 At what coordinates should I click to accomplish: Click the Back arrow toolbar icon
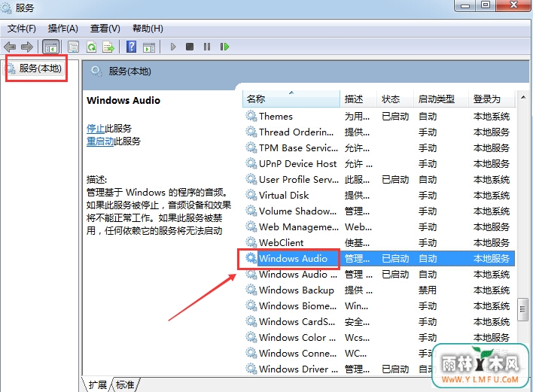pyautogui.click(x=10, y=47)
